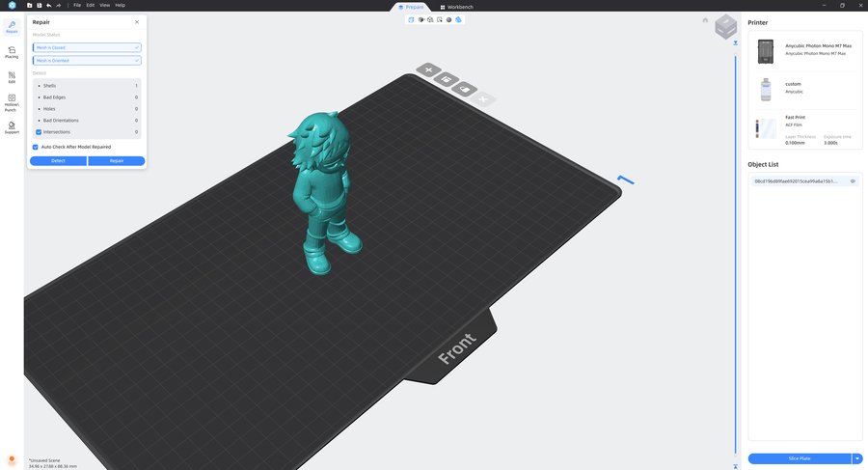This screenshot has height=470, width=868.
Task: Select Anycubic Photon Mono M7 Max printer
Action: [x=805, y=50]
